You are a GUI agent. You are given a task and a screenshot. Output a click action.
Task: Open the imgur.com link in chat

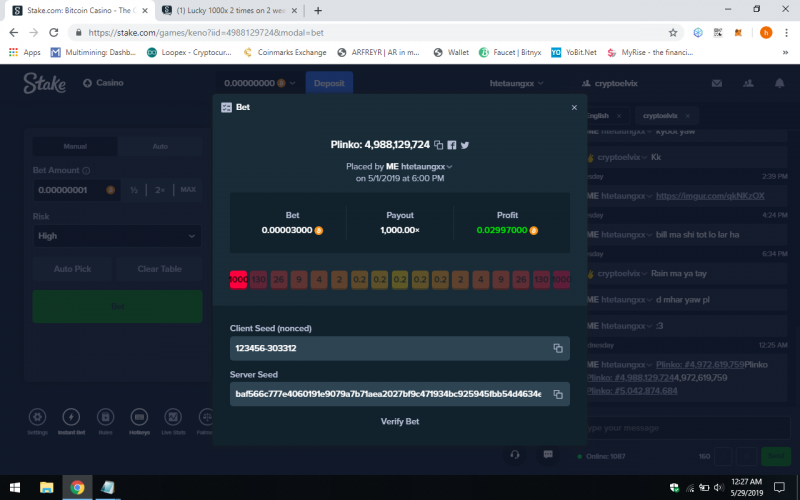pos(710,196)
